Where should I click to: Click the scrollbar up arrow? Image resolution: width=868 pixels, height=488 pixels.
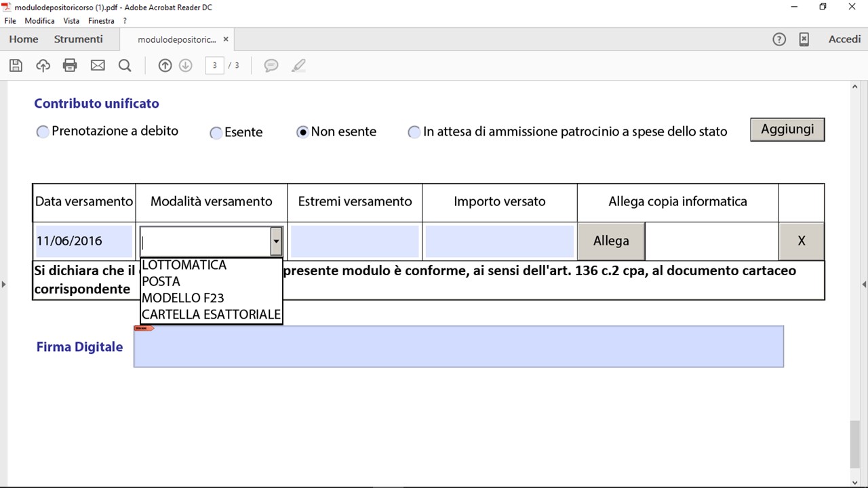pyautogui.click(x=854, y=87)
